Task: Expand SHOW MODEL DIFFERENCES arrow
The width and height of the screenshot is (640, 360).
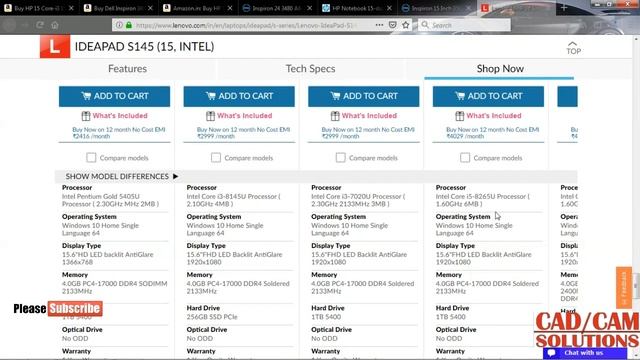Action: 176,176
